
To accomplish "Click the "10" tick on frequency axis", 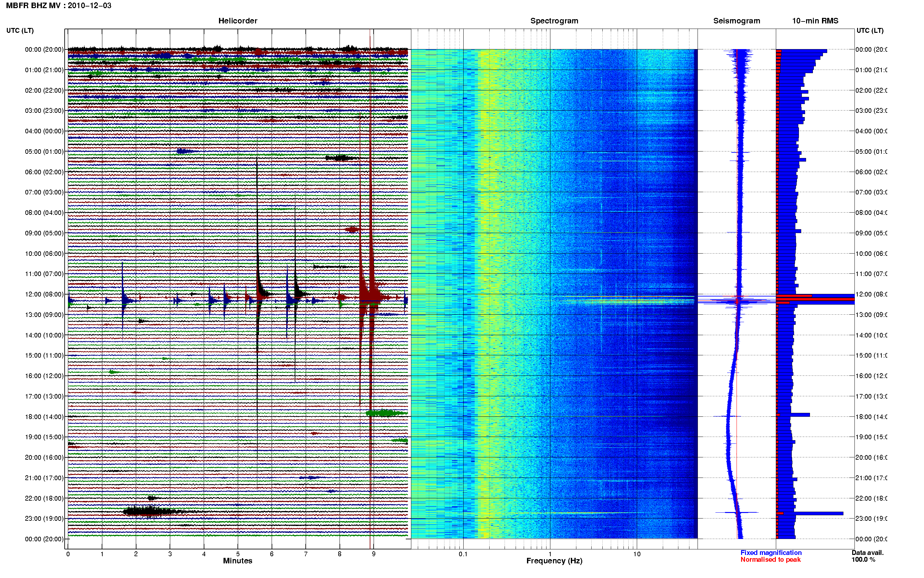I will coord(637,554).
